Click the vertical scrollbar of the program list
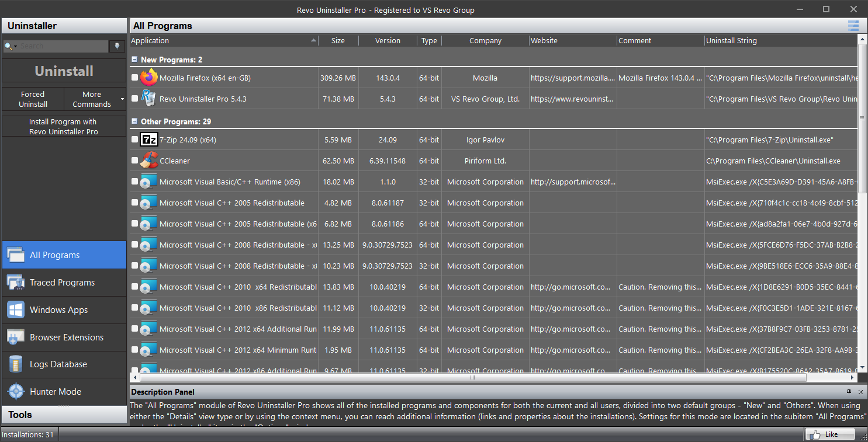The width and height of the screenshot is (868, 442). click(862, 117)
